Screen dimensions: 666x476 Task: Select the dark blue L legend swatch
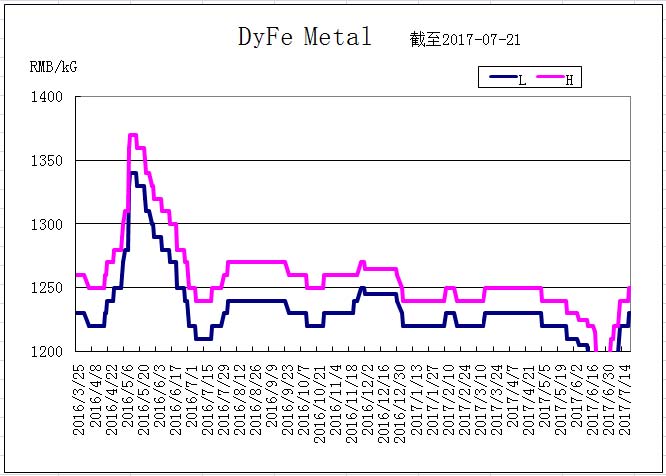pyautogui.click(x=503, y=77)
